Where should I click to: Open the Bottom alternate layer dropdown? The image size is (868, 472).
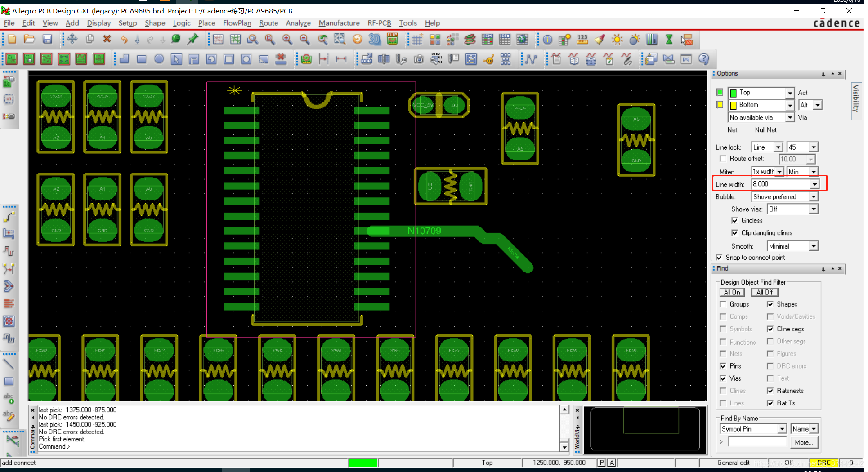pyautogui.click(x=790, y=105)
